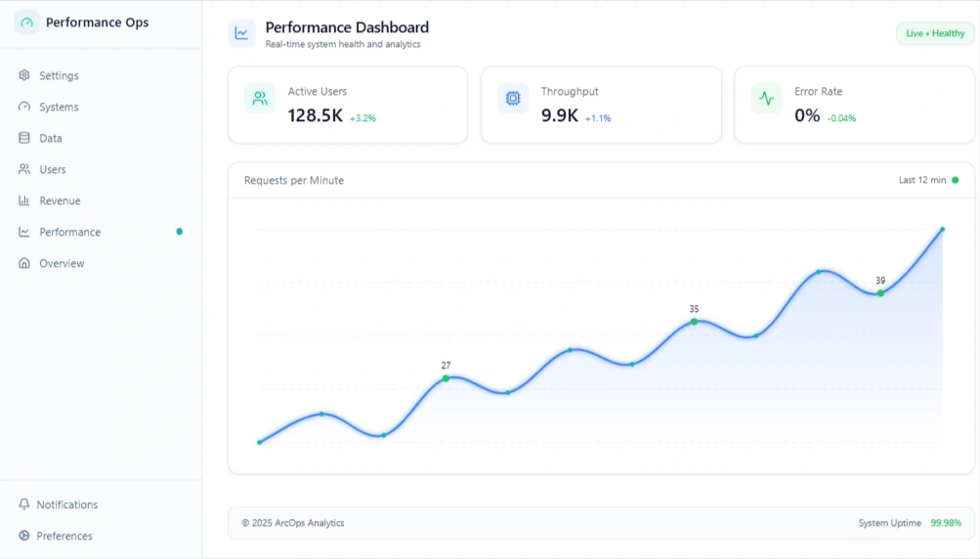Click the Error Rate card label
Viewport: 980px width, 559px height.
coord(818,91)
